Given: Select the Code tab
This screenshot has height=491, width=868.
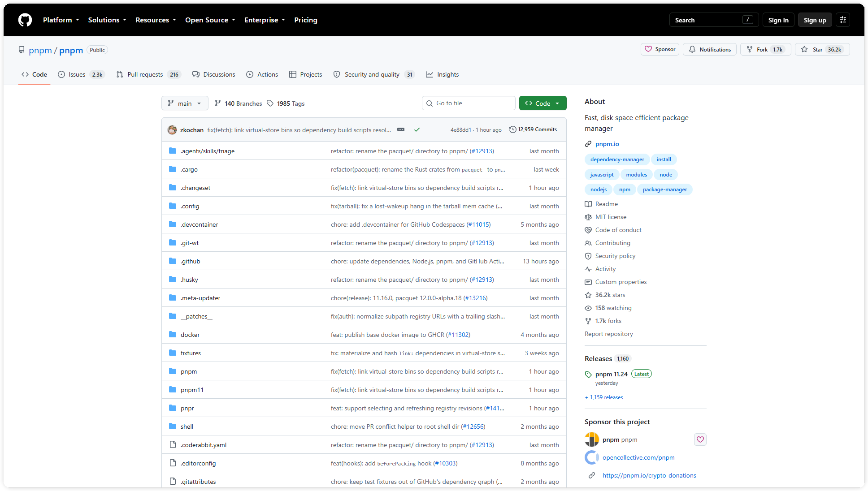Looking at the screenshot, I should pyautogui.click(x=34, y=74).
